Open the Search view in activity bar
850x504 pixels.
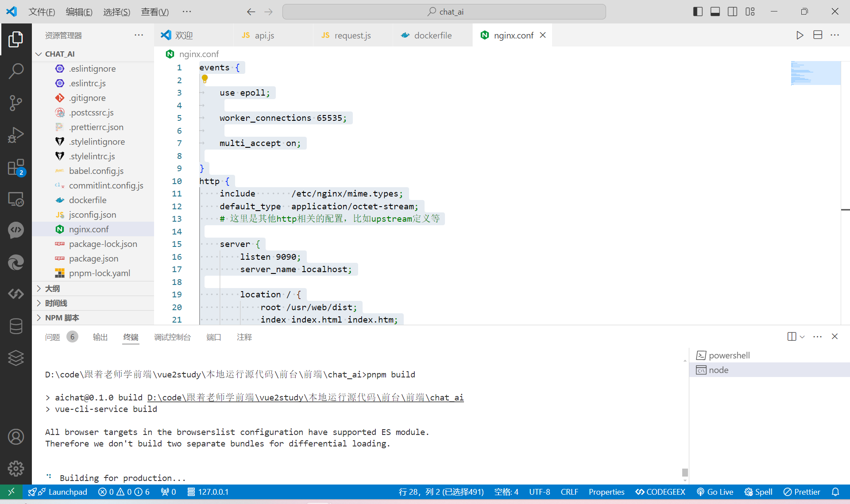point(16,71)
